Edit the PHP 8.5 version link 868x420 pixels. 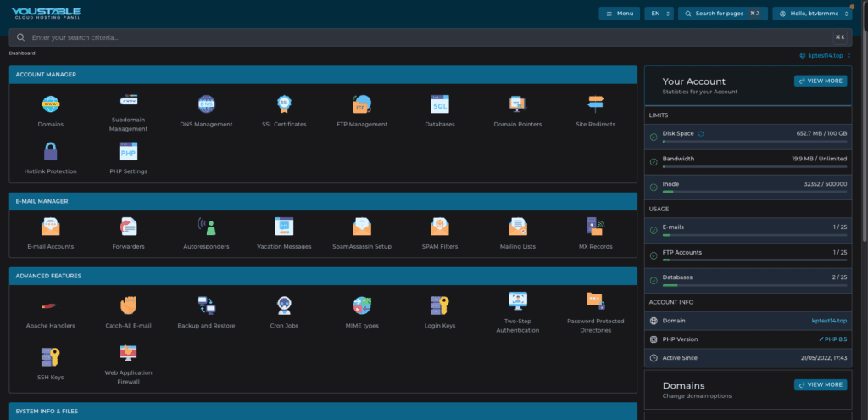(x=833, y=339)
